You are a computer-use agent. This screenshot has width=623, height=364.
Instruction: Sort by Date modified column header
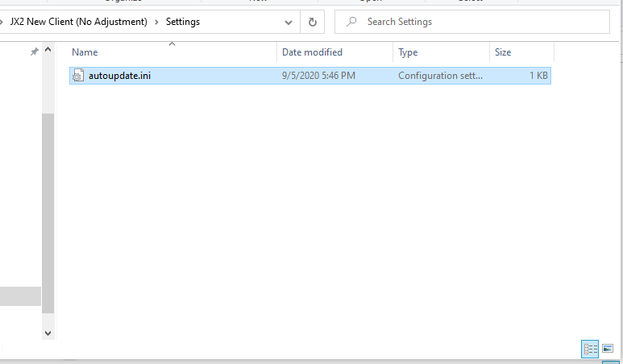click(x=312, y=52)
